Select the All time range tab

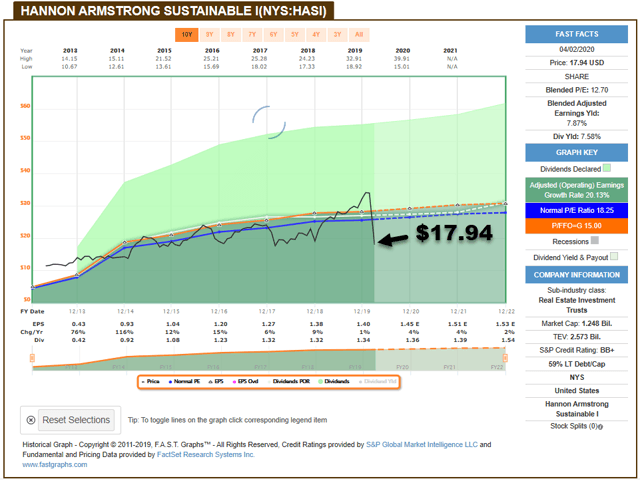(x=359, y=35)
